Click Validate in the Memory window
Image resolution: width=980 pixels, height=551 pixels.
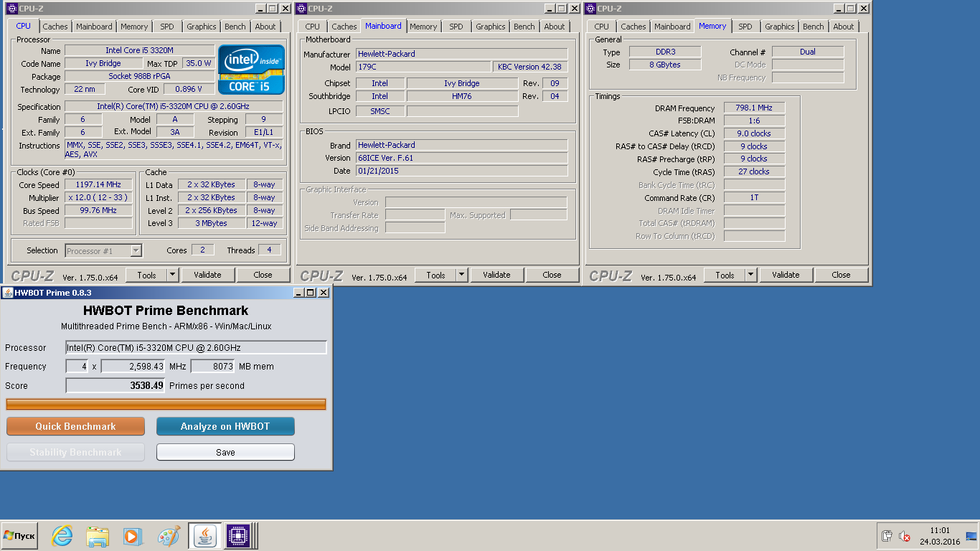pos(786,275)
